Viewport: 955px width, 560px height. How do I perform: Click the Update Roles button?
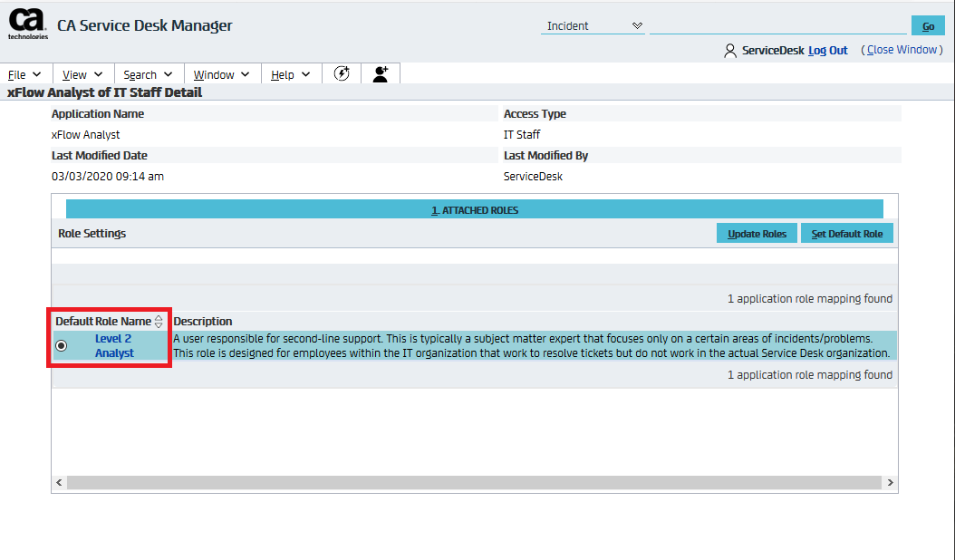(x=757, y=234)
